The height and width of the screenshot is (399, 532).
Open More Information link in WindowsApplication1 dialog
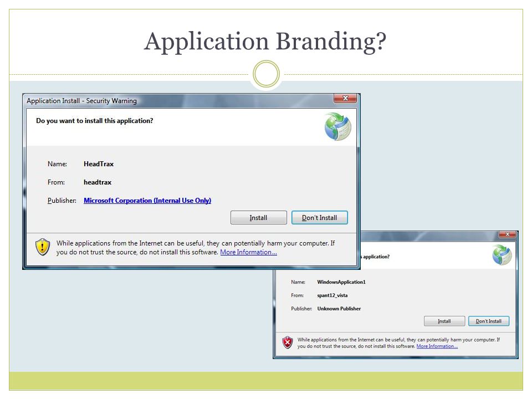[x=437, y=346]
